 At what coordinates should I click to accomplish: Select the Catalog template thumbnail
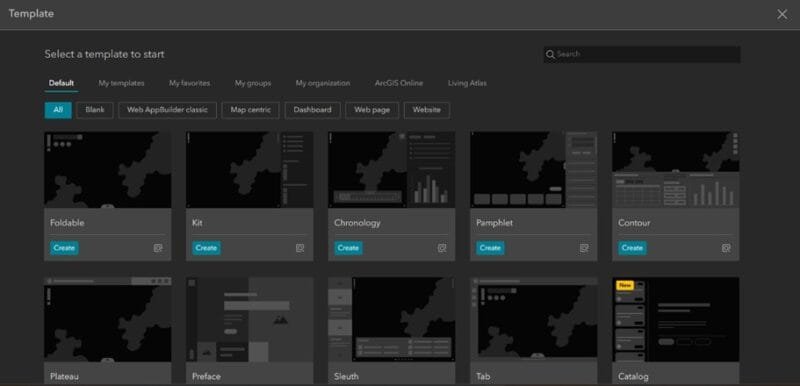(x=676, y=320)
